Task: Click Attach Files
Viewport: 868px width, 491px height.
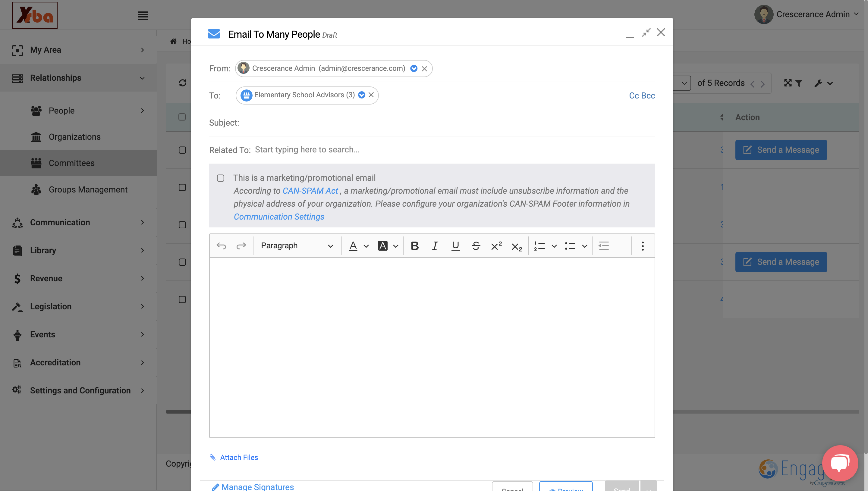Action: (x=234, y=457)
